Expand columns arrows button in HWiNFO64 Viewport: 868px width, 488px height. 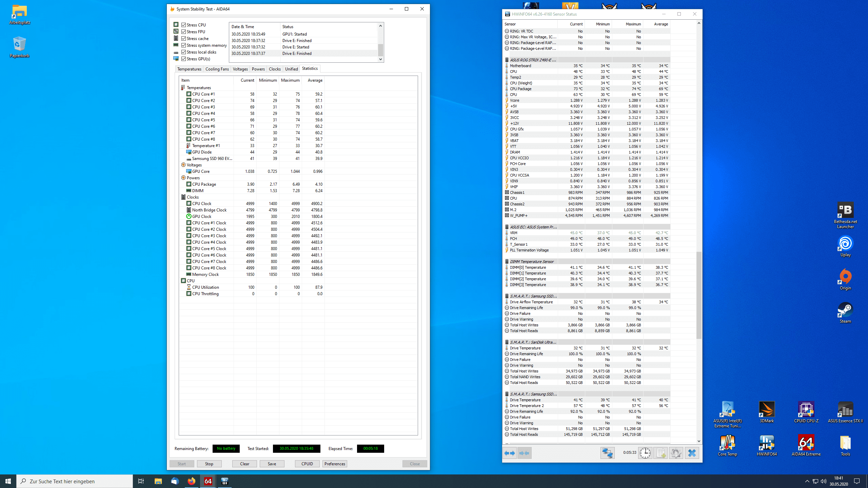pos(510,453)
